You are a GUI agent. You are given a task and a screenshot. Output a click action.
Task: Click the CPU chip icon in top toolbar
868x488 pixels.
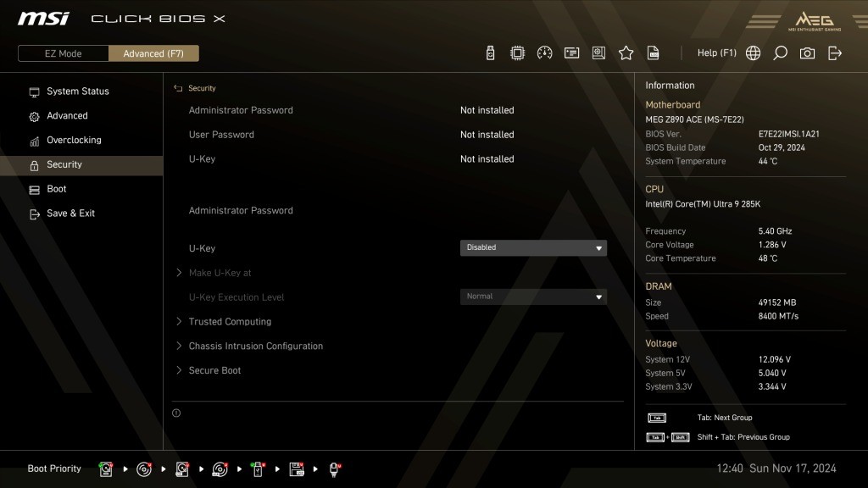[x=517, y=53]
